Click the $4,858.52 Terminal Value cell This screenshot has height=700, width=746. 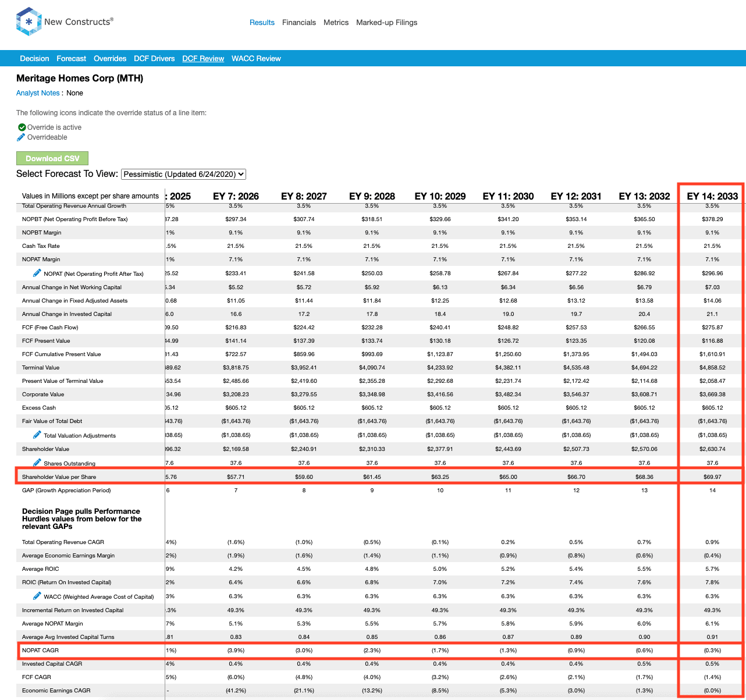coord(712,368)
